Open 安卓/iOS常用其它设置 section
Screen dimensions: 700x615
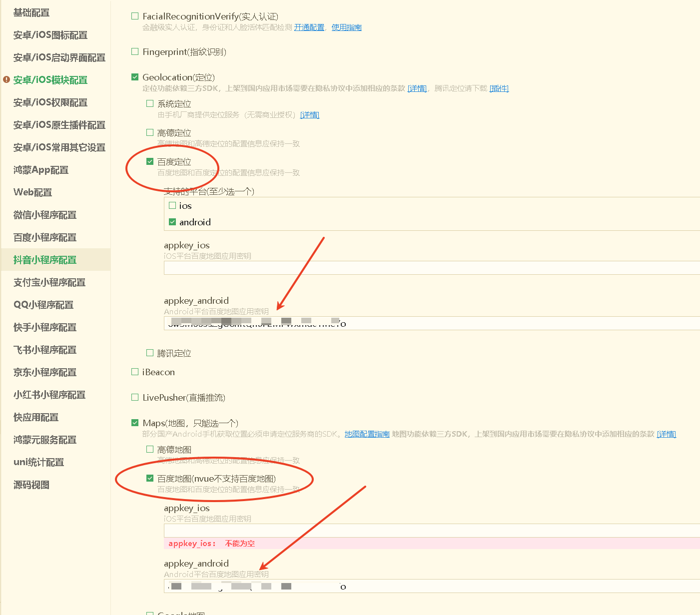pos(59,147)
